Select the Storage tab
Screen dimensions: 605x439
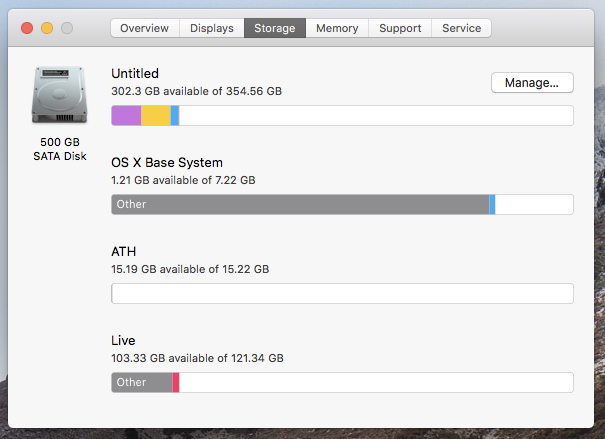275,28
